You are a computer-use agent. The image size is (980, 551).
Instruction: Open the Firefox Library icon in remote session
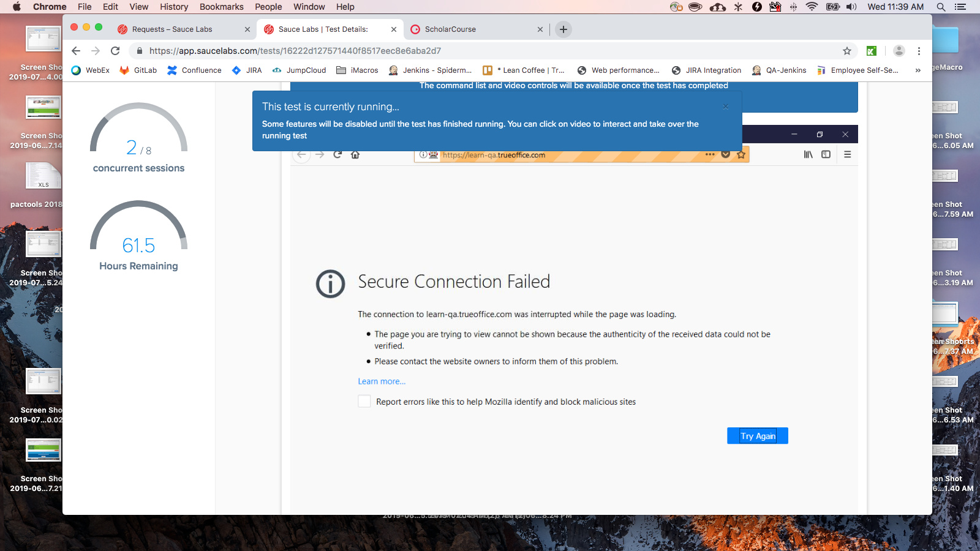tap(809, 155)
